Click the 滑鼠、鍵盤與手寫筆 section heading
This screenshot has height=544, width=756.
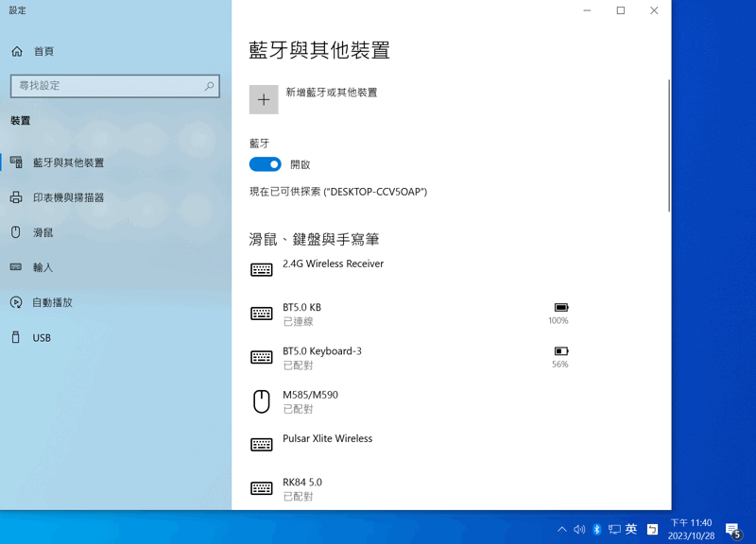314,239
